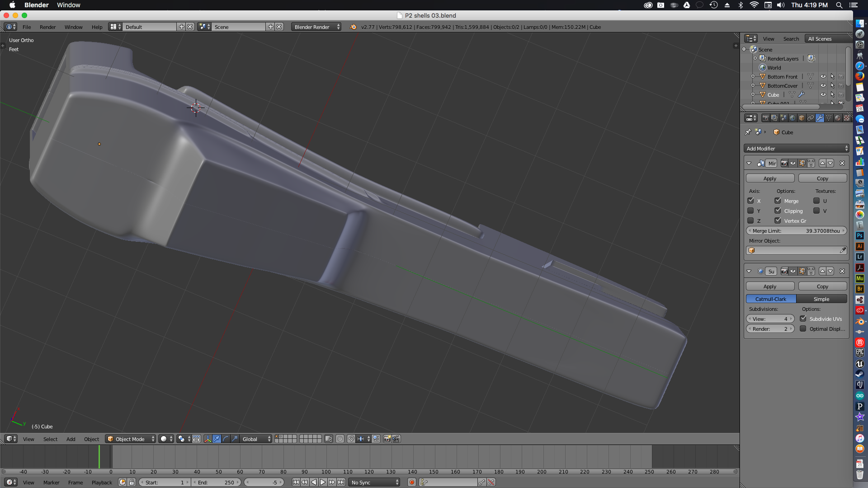868x488 pixels.
Task: Apply the Subsurf modifier
Action: click(770, 286)
